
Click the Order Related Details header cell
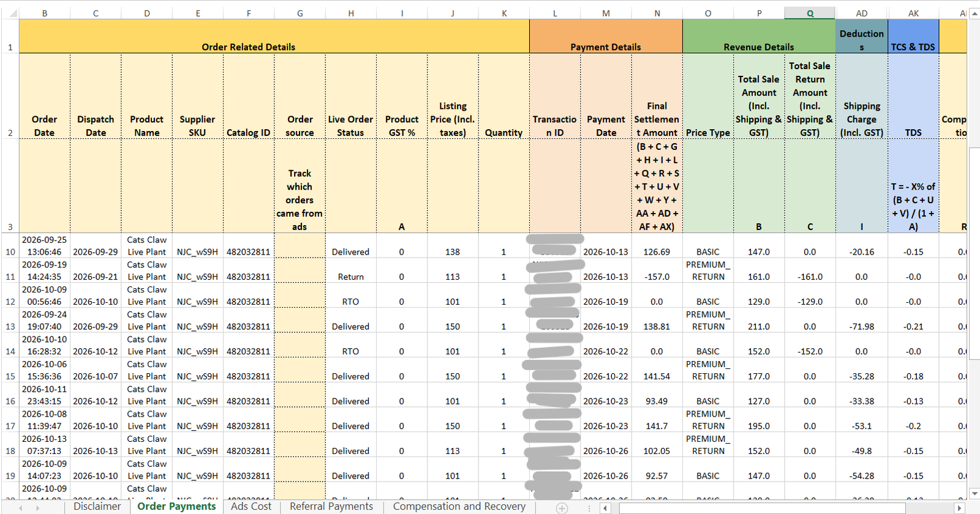[274, 36]
